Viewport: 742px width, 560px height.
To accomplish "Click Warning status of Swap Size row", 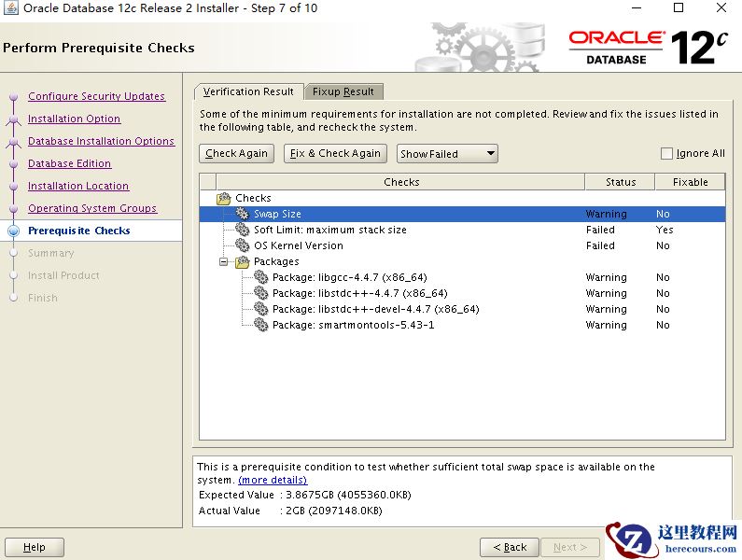I will 606,214.
